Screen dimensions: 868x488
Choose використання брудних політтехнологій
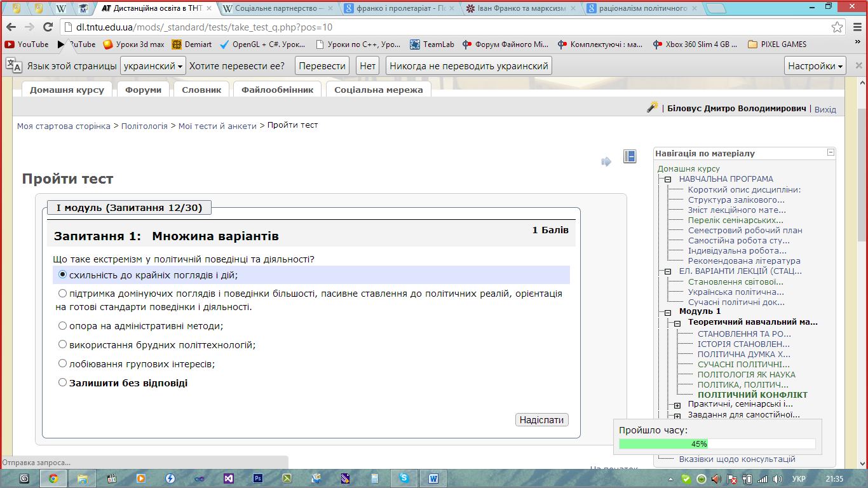coord(62,344)
